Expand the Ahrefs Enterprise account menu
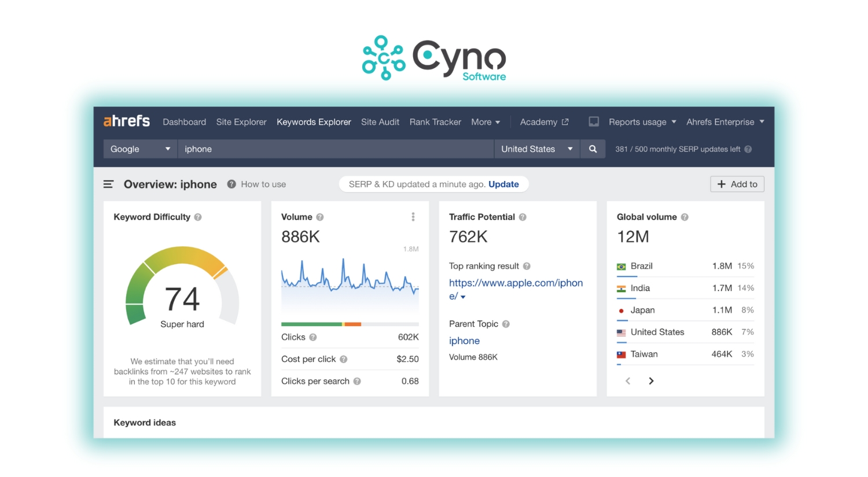 724,122
